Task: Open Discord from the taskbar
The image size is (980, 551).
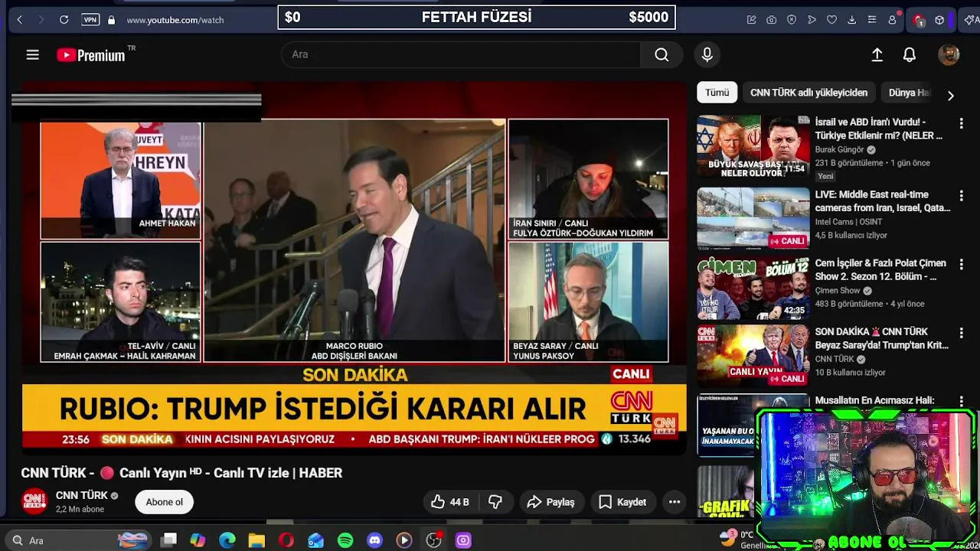Action: pos(374,540)
